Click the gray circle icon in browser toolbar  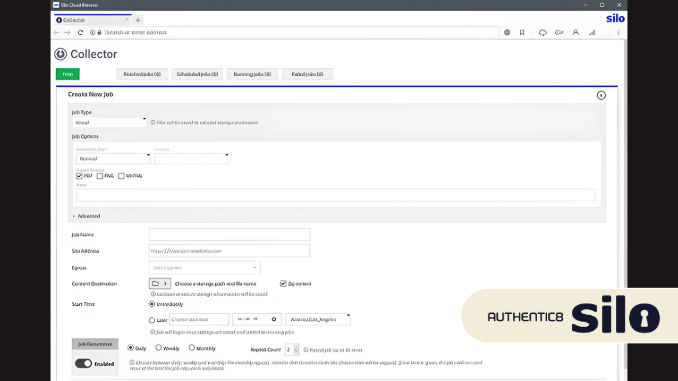click(x=507, y=32)
